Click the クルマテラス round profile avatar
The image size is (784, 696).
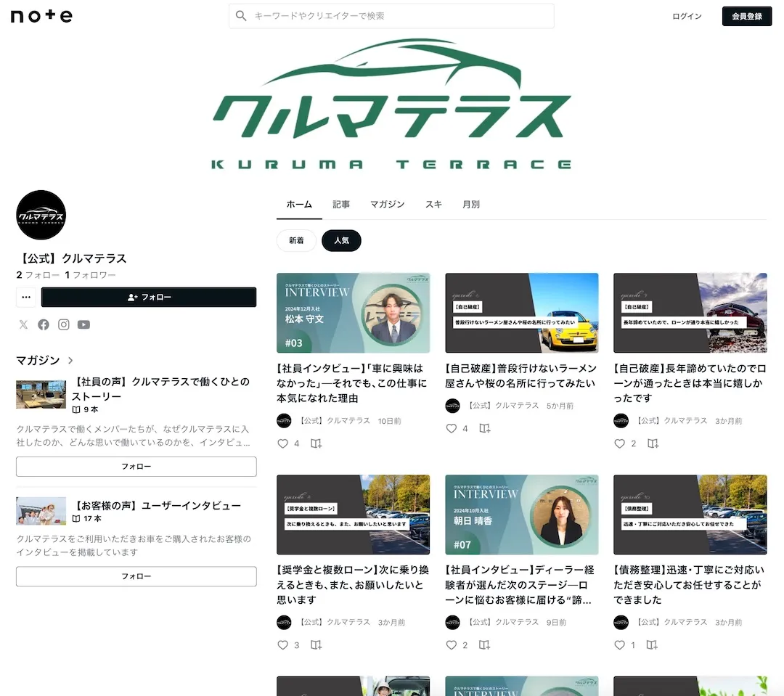[x=41, y=215]
